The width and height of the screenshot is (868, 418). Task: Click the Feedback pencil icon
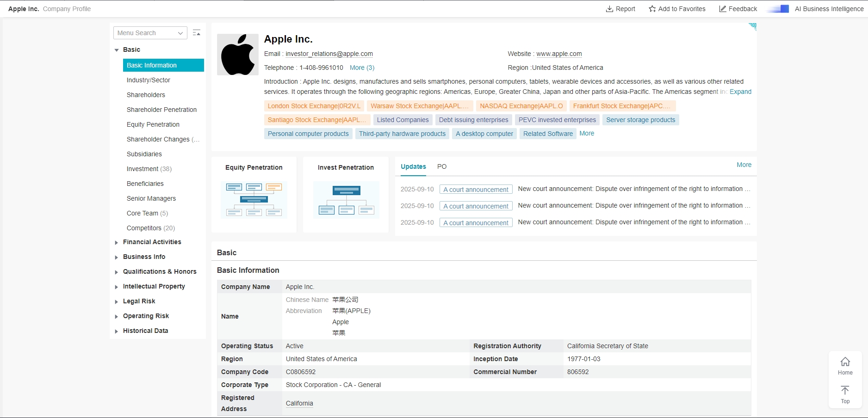[x=722, y=9]
